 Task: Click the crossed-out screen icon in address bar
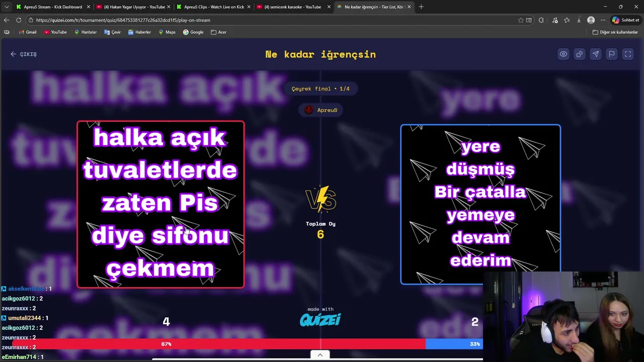(529, 20)
